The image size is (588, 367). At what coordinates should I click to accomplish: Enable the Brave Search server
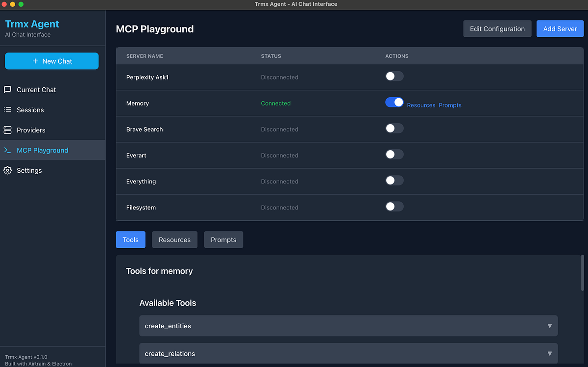pos(394,128)
